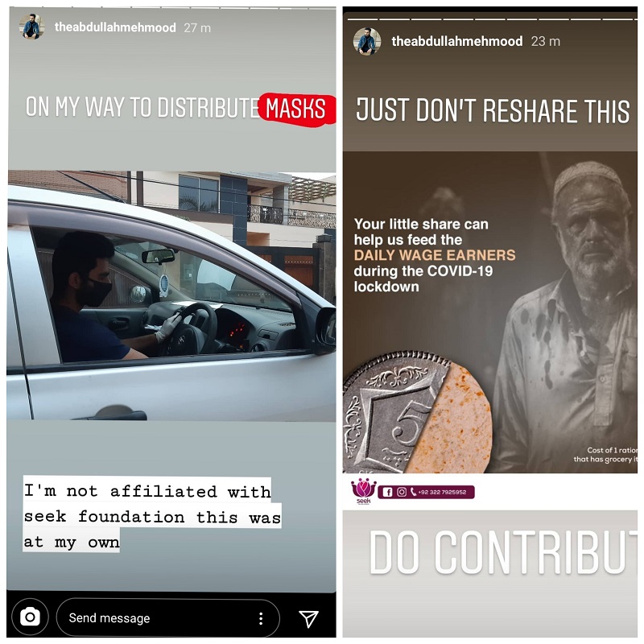Tap the paper plane send icon
The height and width of the screenshot is (644, 644).
(308, 618)
